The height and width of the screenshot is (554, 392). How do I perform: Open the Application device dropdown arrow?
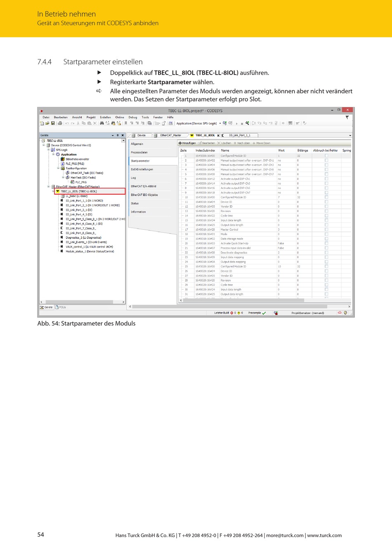220,123
